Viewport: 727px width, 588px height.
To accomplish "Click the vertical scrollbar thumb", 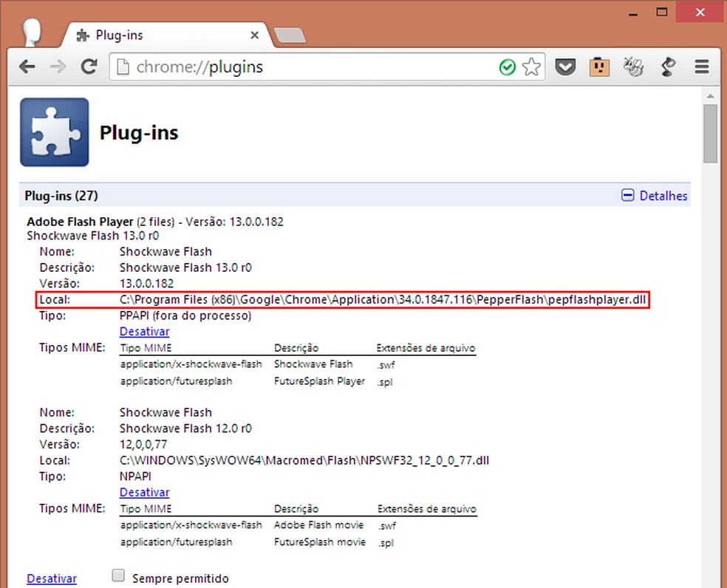I will pos(710,133).
